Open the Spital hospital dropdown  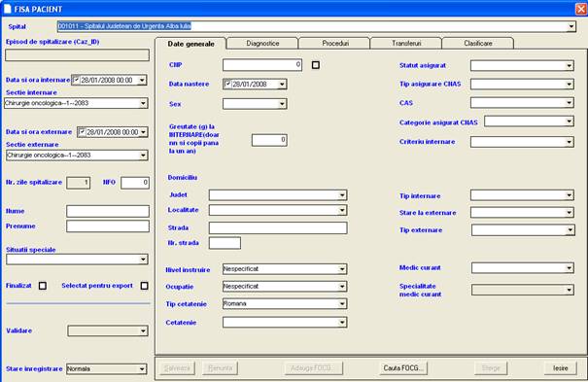(571, 26)
